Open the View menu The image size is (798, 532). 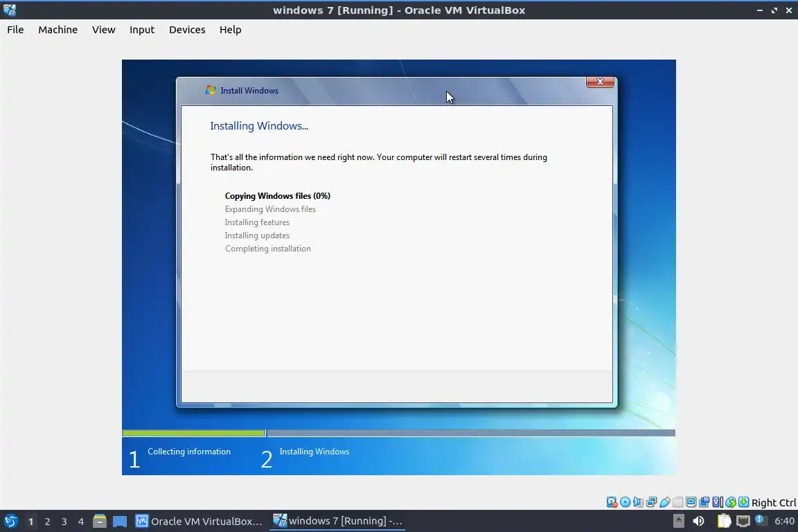pyautogui.click(x=103, y=30)
